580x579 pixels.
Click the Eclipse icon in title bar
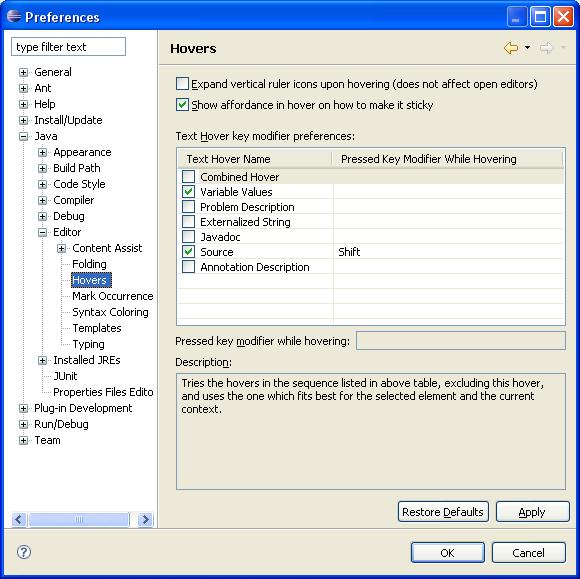[14, 16]
